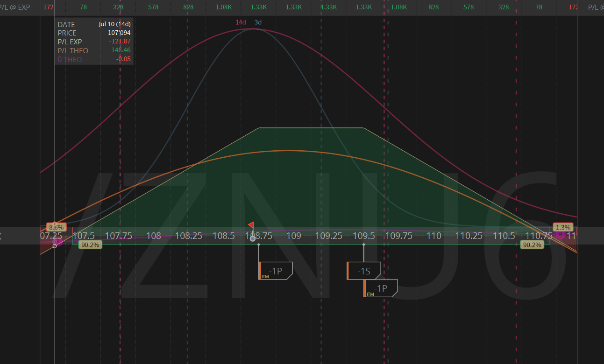Image resolution: width=604 pixels, height=364 pixels.
Task: Click the magenta theta circle near 110.75
Action: pos(561,235)
